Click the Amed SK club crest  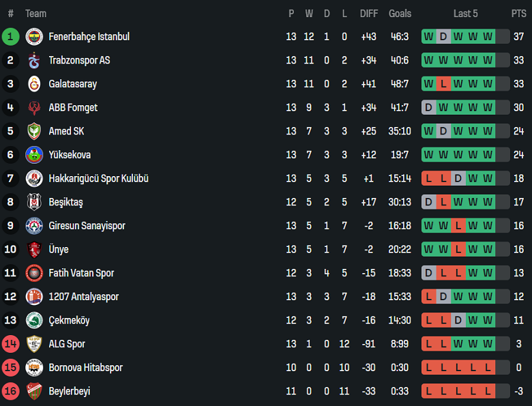tap(34, 131)
